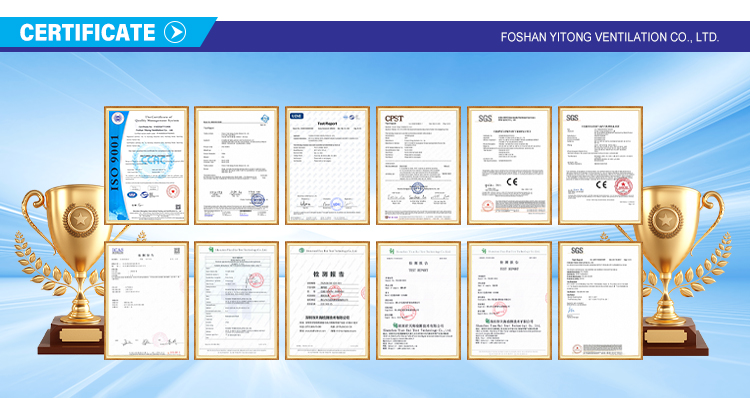Open the CPST test report certificate

point(418,166)
